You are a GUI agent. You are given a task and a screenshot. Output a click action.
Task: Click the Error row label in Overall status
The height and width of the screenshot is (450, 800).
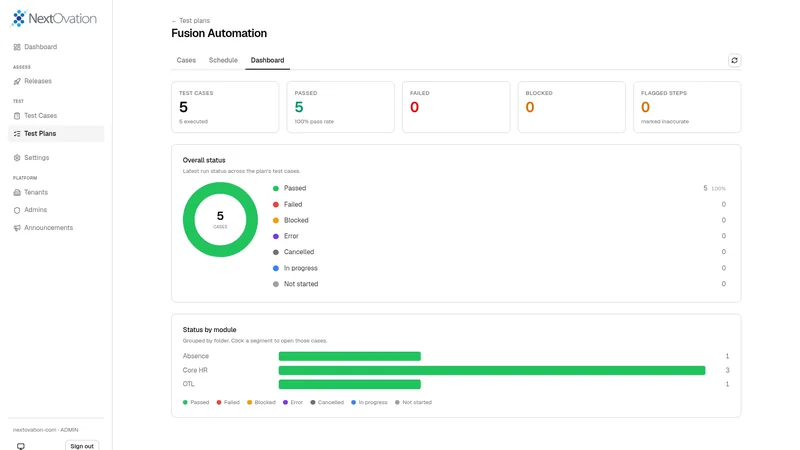[x=291, y=236]
